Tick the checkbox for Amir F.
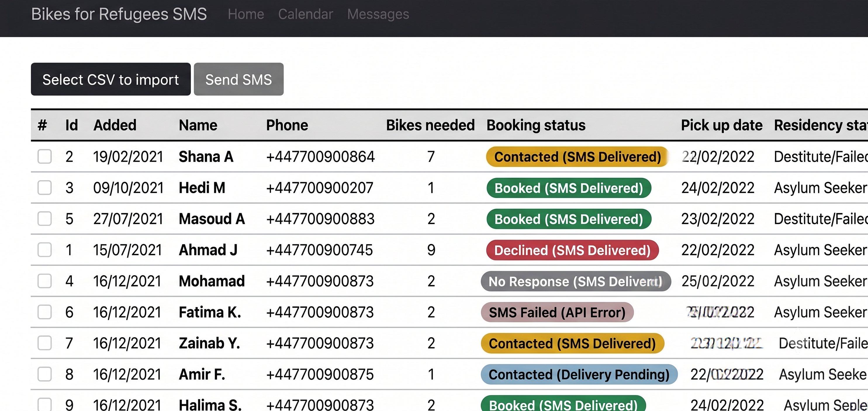Image resolution: width=868 pixels, height=411 pixels. click(44, 374)
